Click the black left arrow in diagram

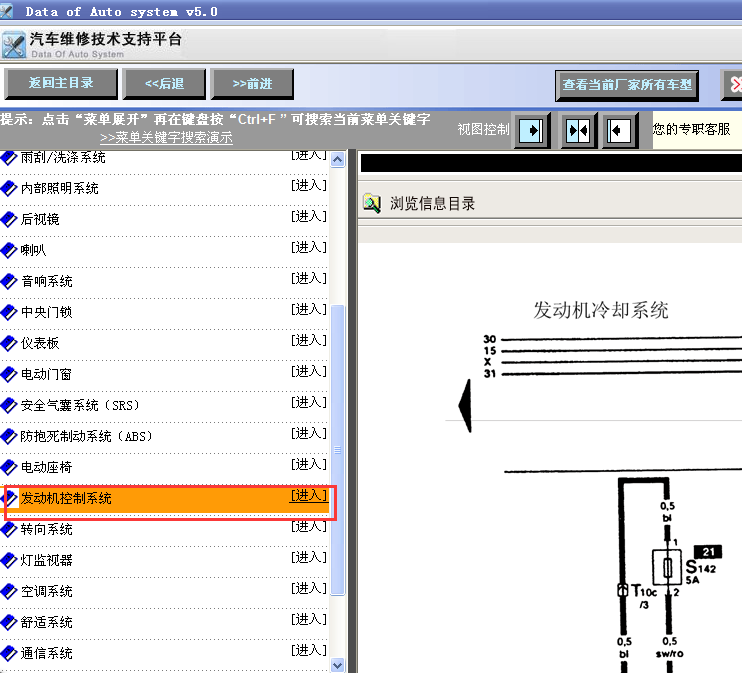pos(466,406)
